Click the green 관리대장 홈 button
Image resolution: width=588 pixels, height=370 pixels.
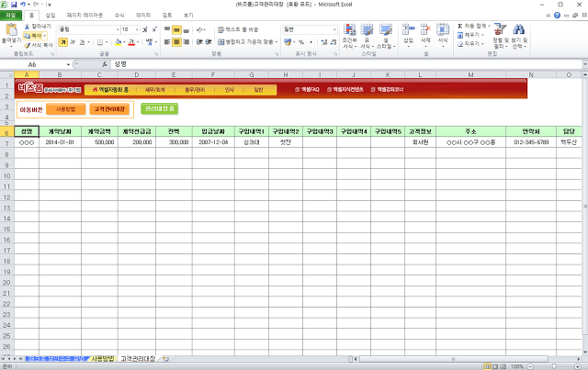(159, 108)
